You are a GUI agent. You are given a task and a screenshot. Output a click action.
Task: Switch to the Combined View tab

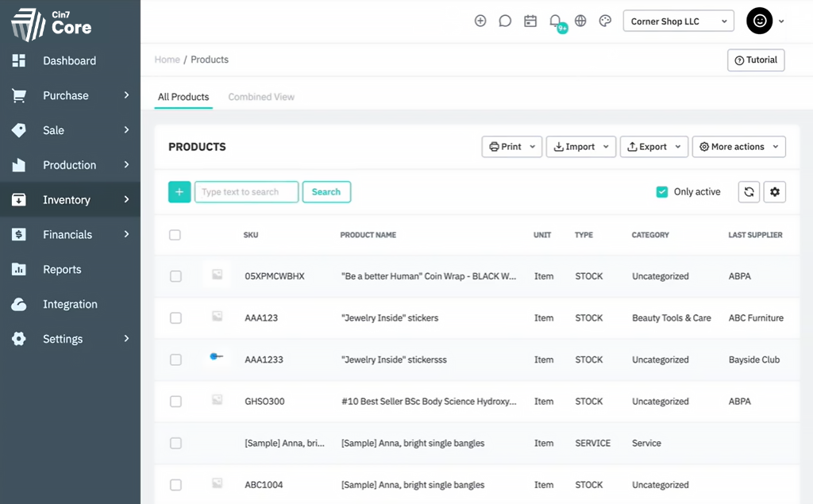[x=261, y=97]
